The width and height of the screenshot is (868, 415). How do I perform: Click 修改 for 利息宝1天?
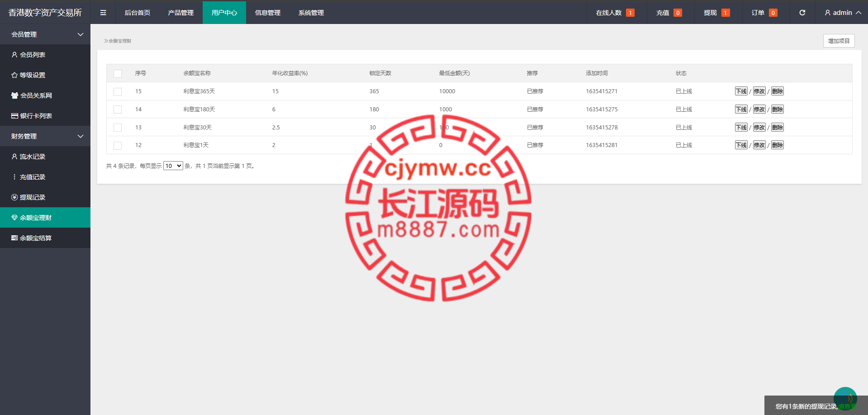pyautogui.click(x=759, y=145)
